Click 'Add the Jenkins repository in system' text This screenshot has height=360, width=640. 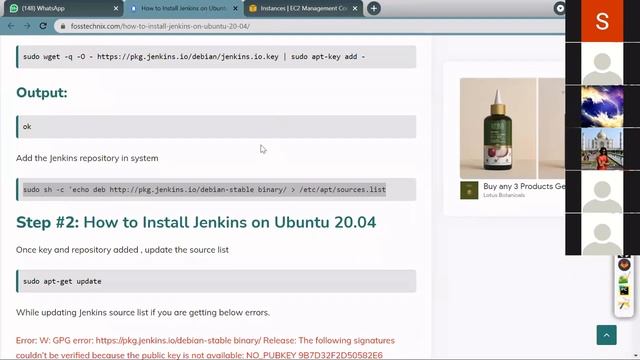(x=87, y=158)
